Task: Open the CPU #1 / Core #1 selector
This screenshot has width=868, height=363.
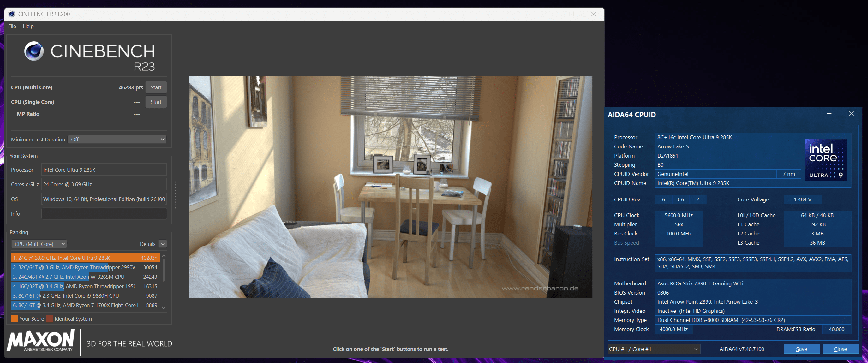Action: 653,349
